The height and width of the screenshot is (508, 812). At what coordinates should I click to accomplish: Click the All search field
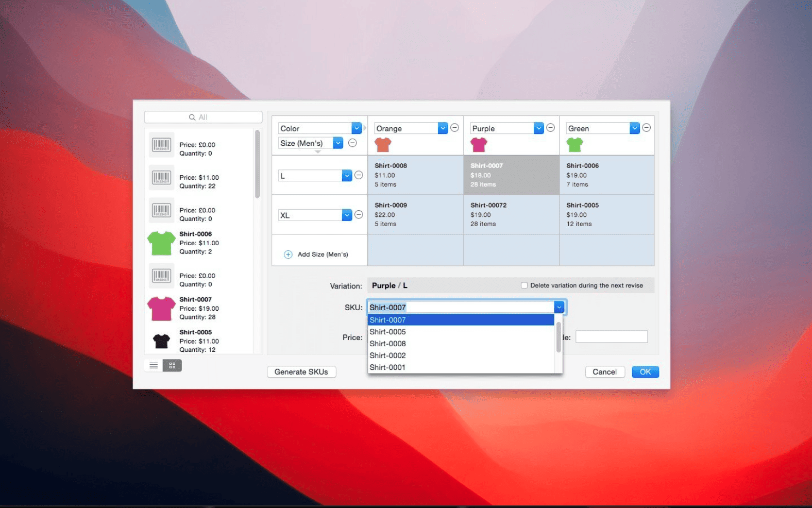(203, 117)
